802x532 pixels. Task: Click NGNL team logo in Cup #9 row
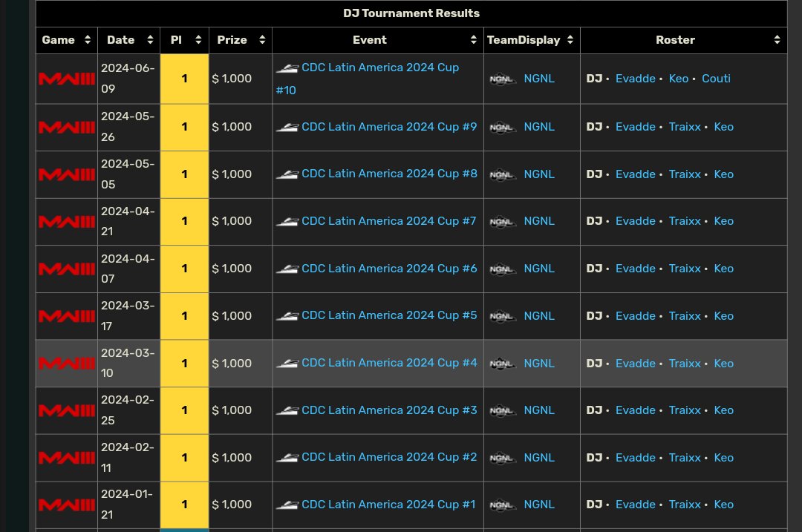tap(502, 128)
